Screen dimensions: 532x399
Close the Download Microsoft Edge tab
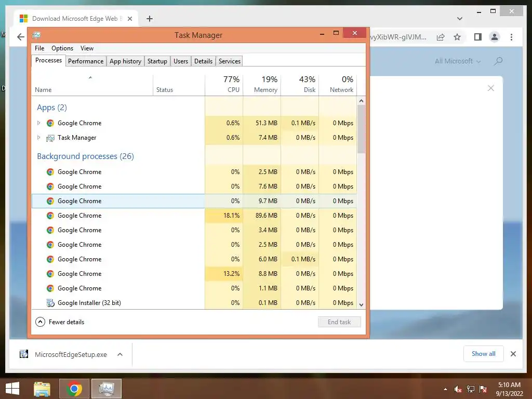129,19
